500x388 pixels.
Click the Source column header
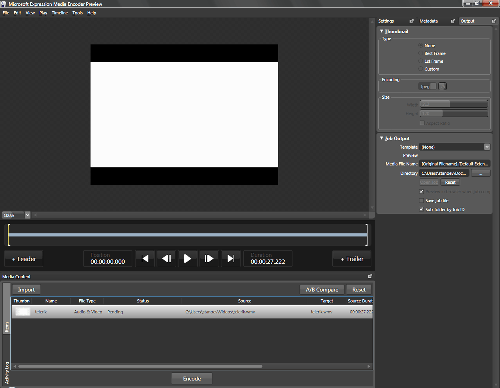pos(244,301)
